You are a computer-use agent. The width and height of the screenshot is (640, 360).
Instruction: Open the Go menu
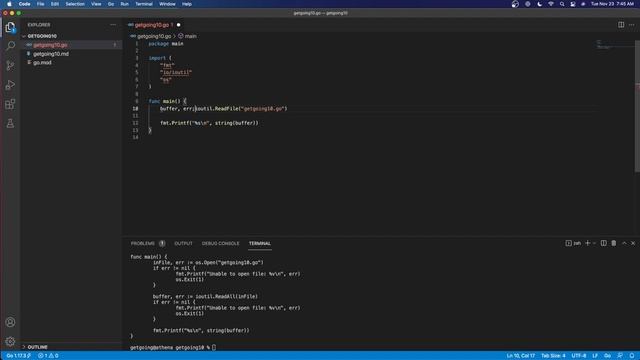[111, 4]
